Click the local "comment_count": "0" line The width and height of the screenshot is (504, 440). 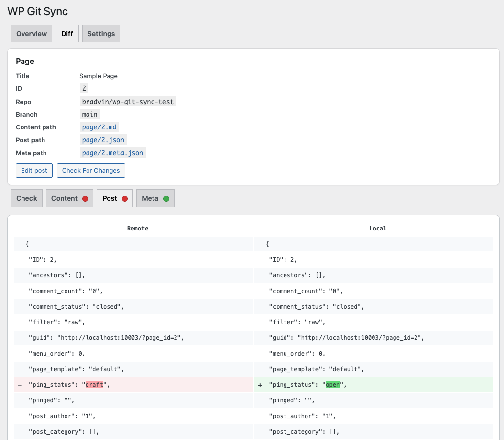[373, 291]
